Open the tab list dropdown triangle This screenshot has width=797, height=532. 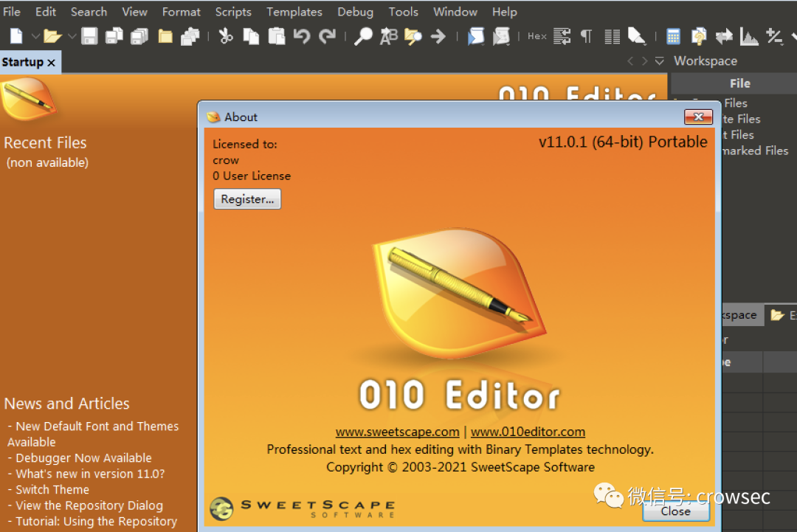(659, 61)
